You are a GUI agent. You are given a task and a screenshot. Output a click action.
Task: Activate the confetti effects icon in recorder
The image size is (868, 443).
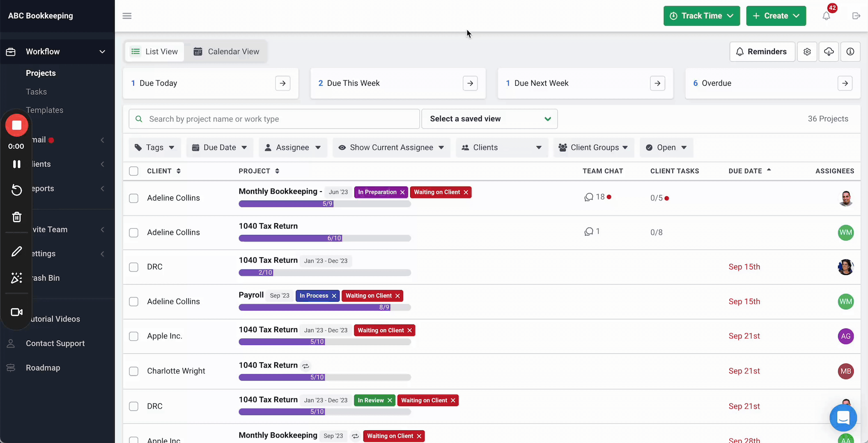17,278
